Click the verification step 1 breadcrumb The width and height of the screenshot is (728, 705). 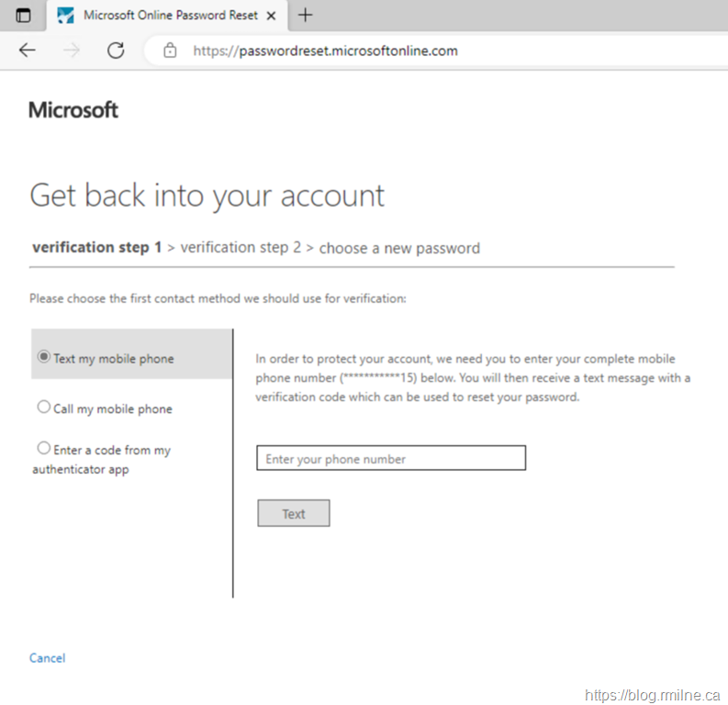96,248
